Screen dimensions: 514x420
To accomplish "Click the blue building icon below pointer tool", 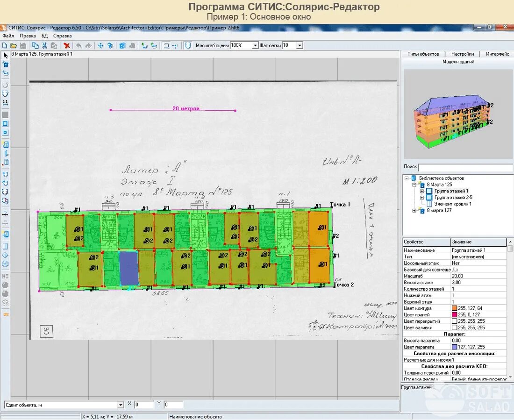I will [x=5, y=64].
